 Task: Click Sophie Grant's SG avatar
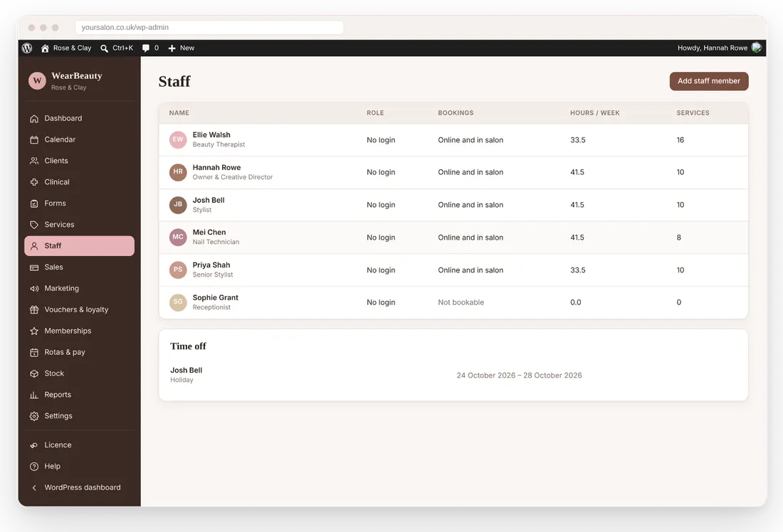pyautogui.click(x=178, y=302)
